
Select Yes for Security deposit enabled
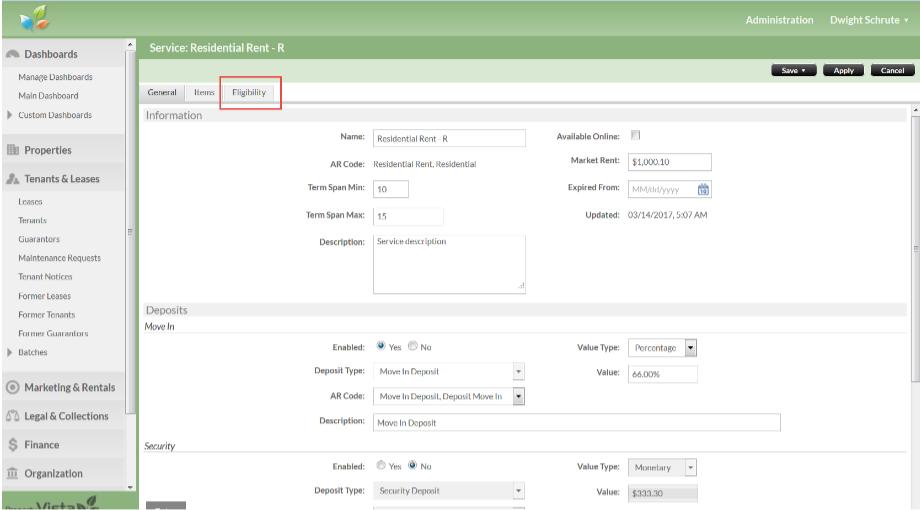[x=381, y=466]
